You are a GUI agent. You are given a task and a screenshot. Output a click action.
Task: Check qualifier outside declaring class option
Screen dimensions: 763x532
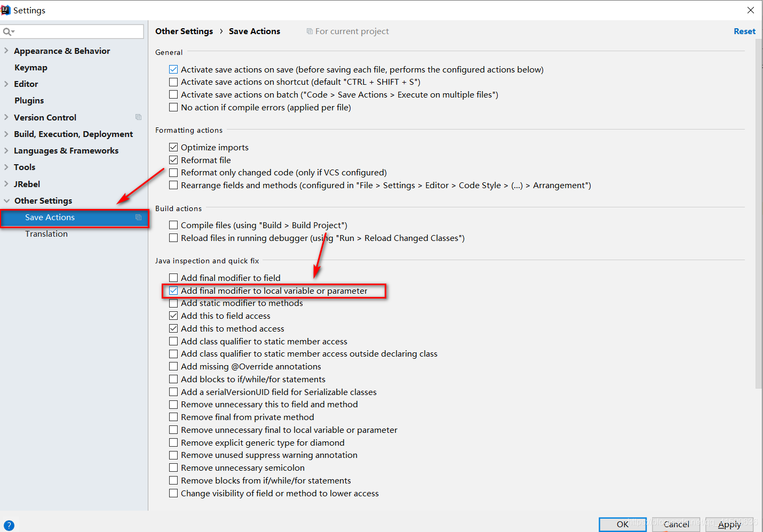(x=173, y=354)
